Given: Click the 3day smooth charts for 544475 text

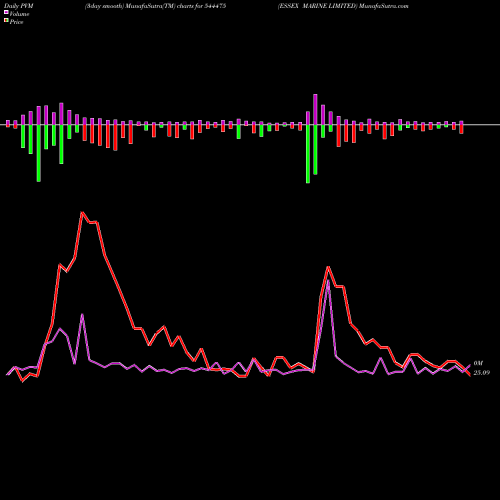Looking at the screenshot, I should tap(155, 6).
